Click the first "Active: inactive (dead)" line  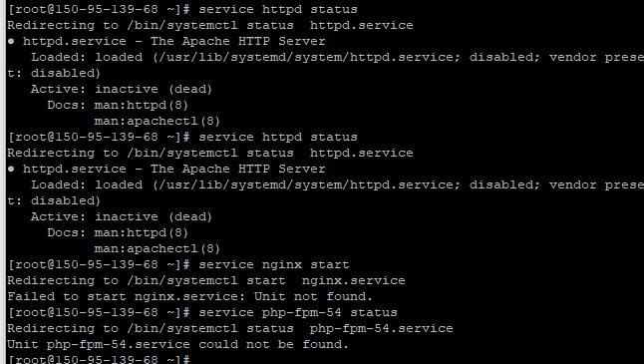pos(122,89)
